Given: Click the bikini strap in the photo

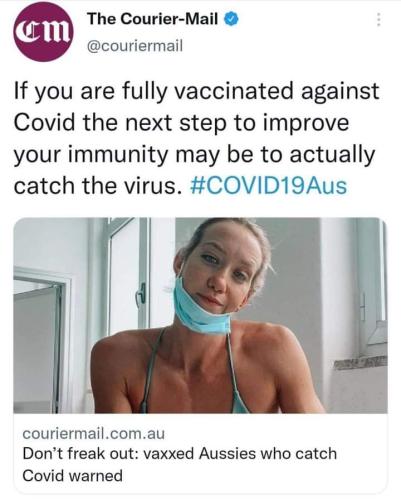Looking at the screenshot, I should tap(152, 365).
